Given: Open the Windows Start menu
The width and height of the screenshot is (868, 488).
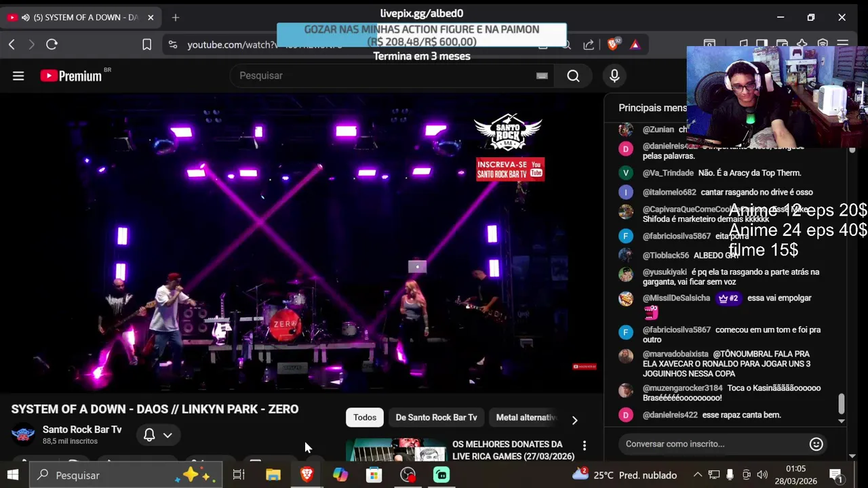Looking at the screenshot, I should click(13, 475).
